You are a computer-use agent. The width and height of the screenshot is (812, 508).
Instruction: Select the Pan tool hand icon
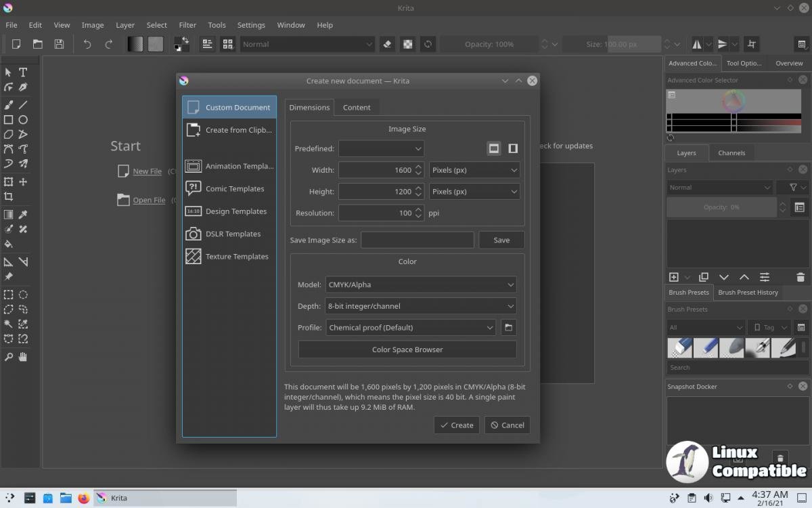click(23, 357)
